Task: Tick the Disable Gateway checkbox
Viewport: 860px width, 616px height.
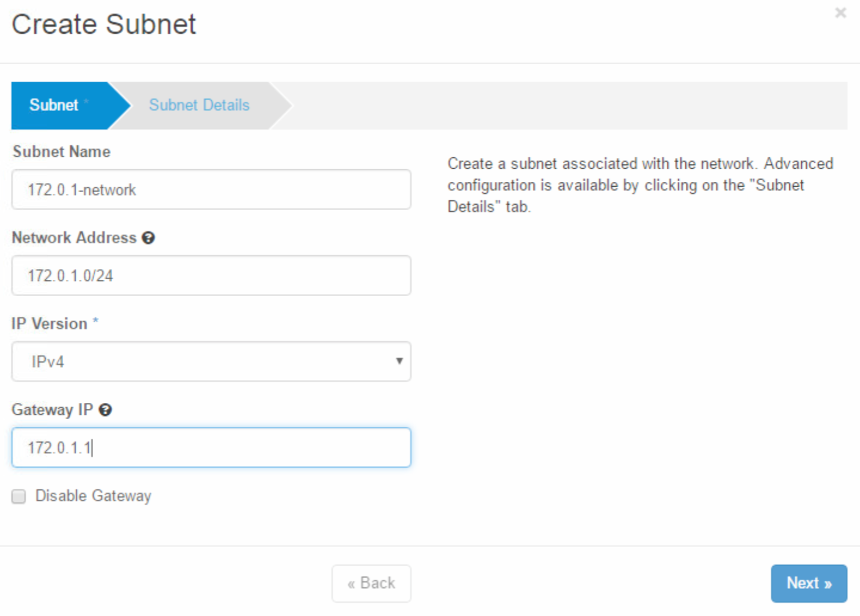Action: (19, 497)
